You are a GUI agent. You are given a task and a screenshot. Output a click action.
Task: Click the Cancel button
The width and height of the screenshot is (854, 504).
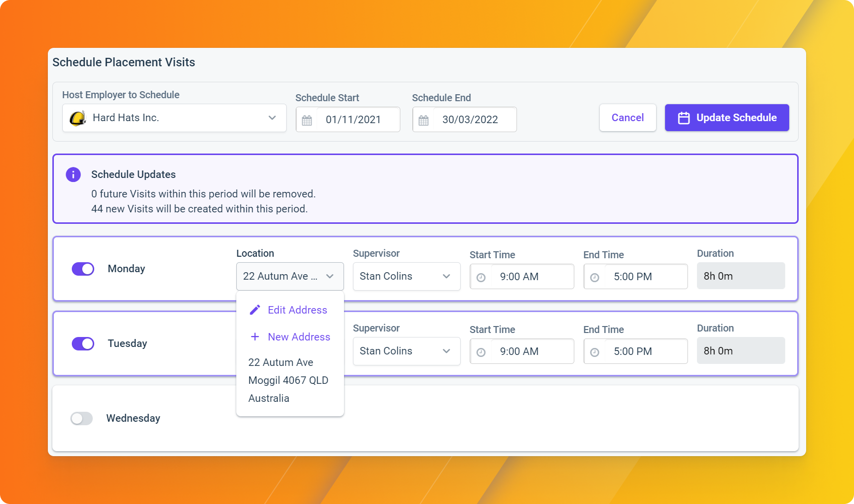pos(628,118)
